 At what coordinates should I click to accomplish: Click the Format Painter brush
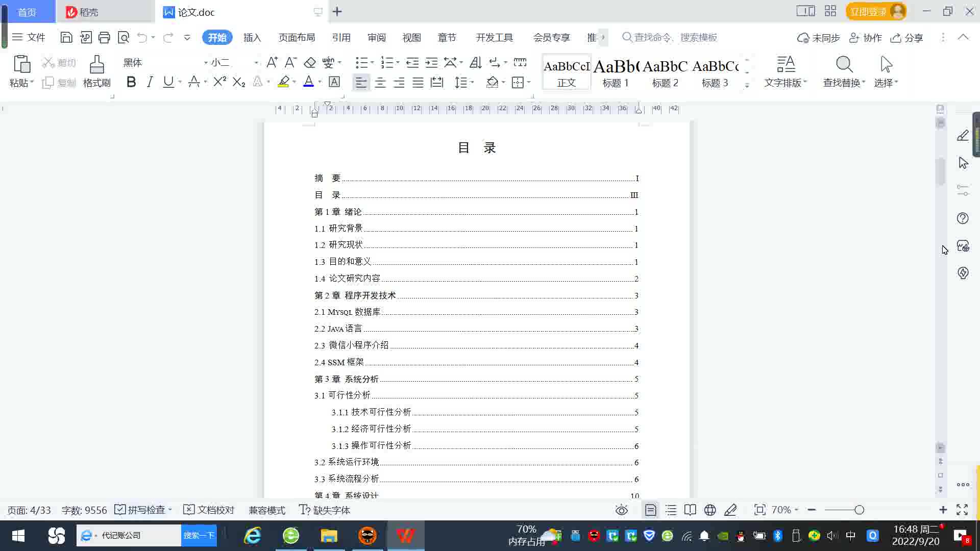[97, 65]
